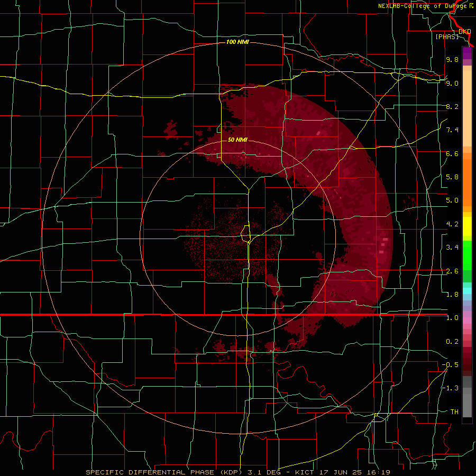
Task: Click the [PHAS] legend heading
Action: click(x=447, y=36)
